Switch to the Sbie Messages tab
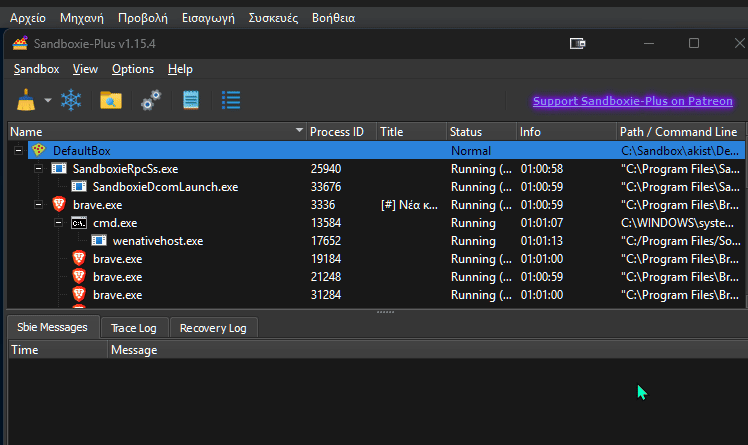 (52, 327)
